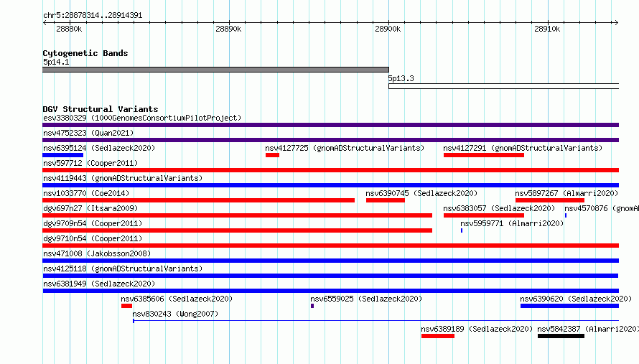Viewport: 639px width, 364px height.
Task: Select the 5p14.1 gray cytogenetic band
Action: click(x=215, y=70)
